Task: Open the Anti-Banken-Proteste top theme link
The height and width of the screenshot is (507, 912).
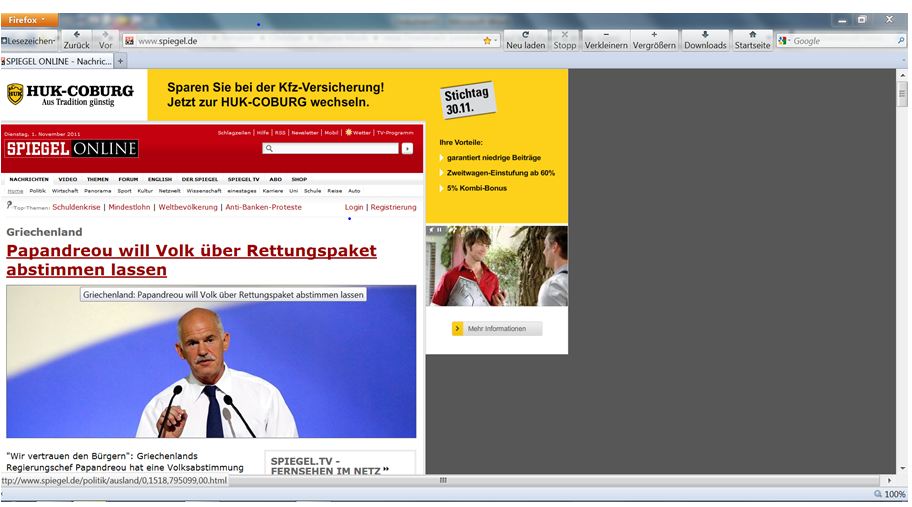Action: (x=263, y=207)
